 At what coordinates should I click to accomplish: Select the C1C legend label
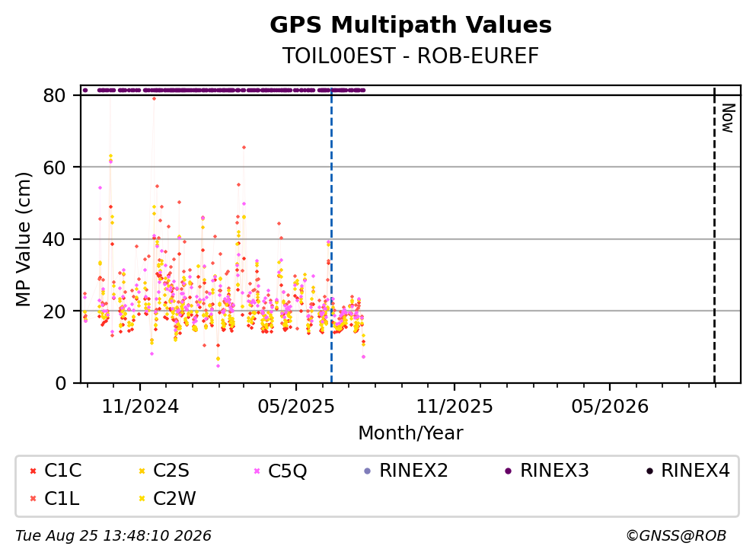[x=63, y=470]
